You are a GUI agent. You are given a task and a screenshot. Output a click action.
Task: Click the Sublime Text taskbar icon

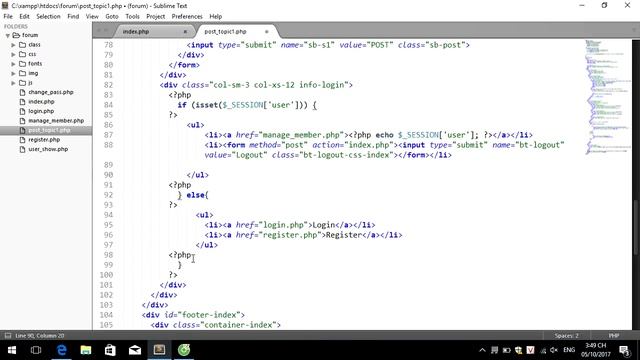[159, 350]
